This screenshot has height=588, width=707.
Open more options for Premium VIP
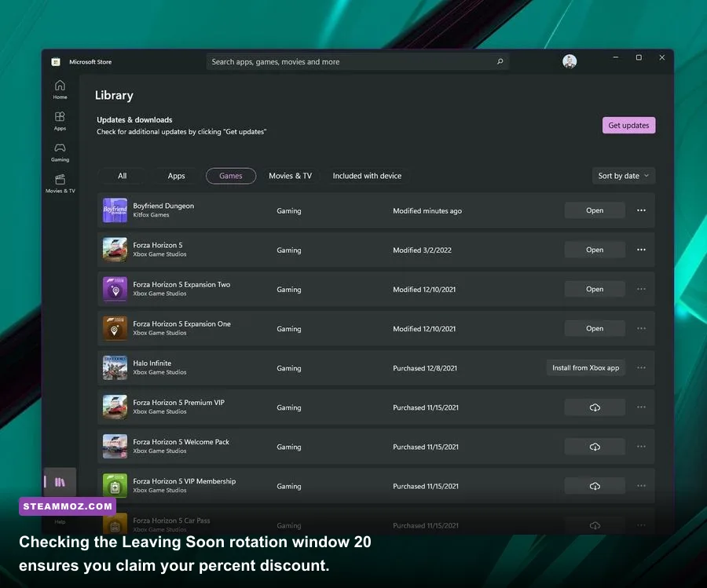coord(641,407)
